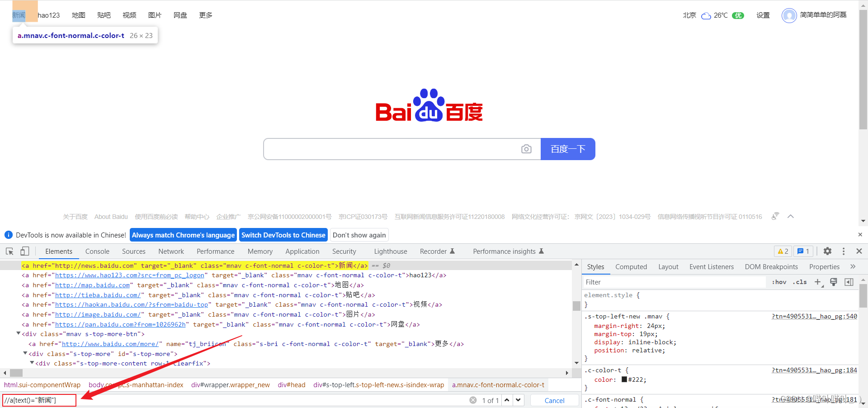Image resolution: width=868 pixels, height=408 pixels.
Task: Open the Network tab
Action: (171, 251)
